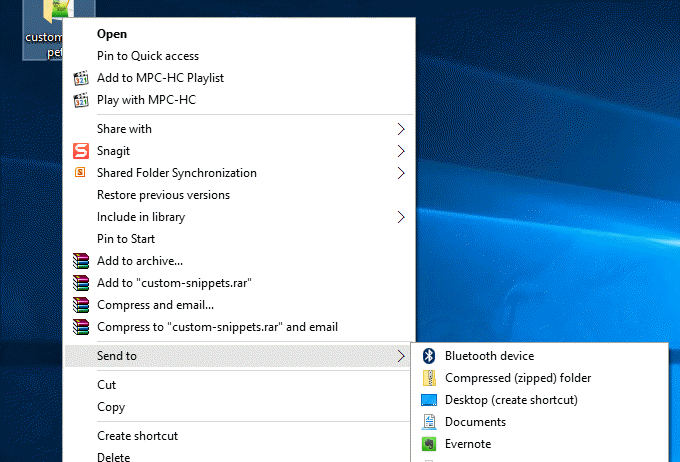Choose Add to archive...

coord(239,261)
